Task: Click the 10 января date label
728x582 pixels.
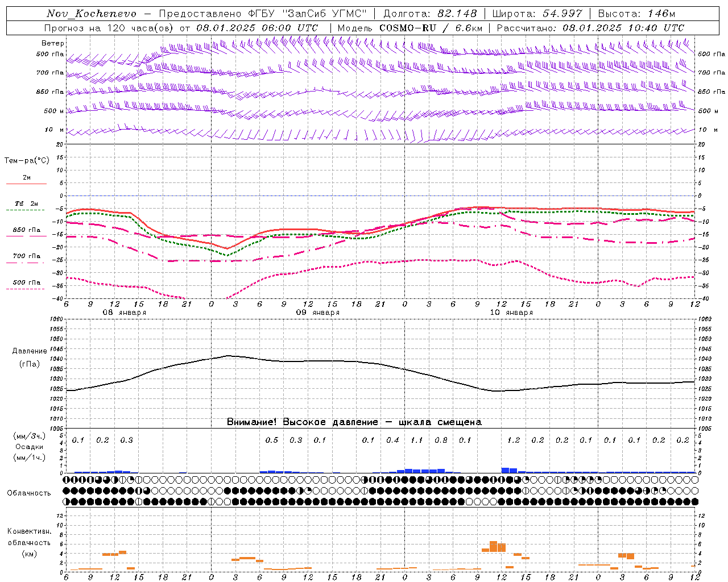Action: pyautogui.click(x=511, y=313)
